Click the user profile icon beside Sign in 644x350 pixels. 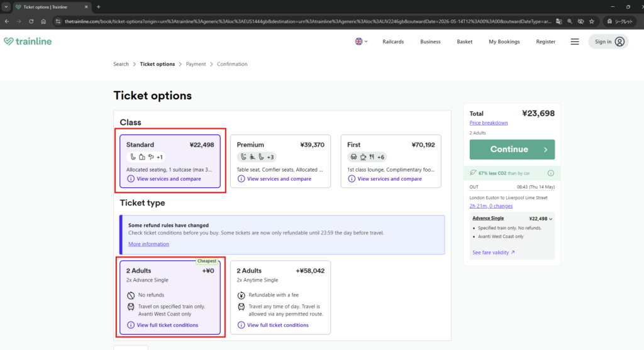[619, 41]
